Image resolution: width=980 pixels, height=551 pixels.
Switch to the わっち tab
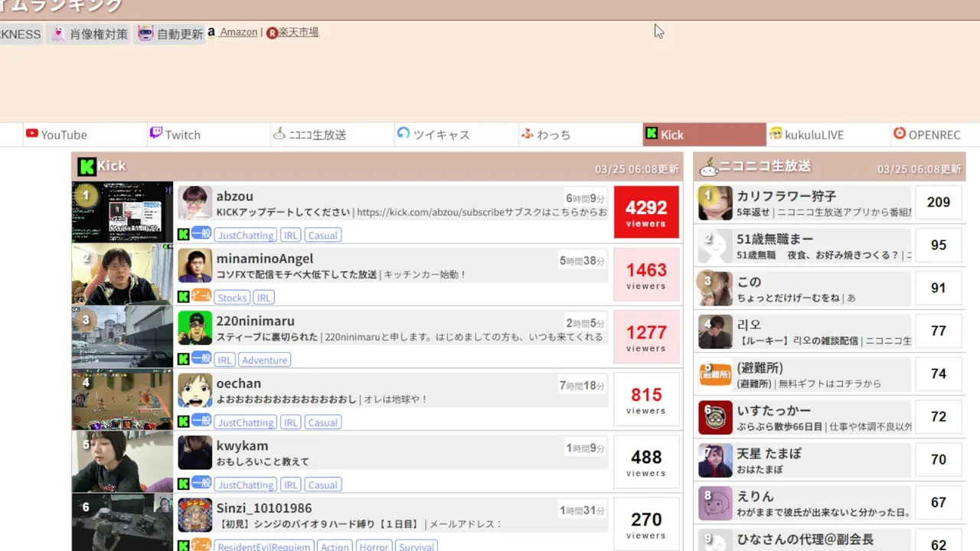click(580, 135)
